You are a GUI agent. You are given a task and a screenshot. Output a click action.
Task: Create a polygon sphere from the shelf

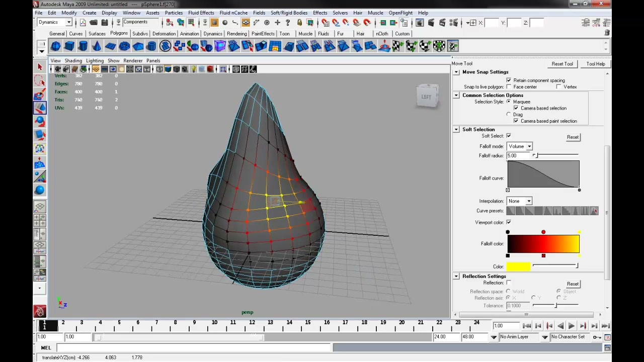[x=56, y=46]
